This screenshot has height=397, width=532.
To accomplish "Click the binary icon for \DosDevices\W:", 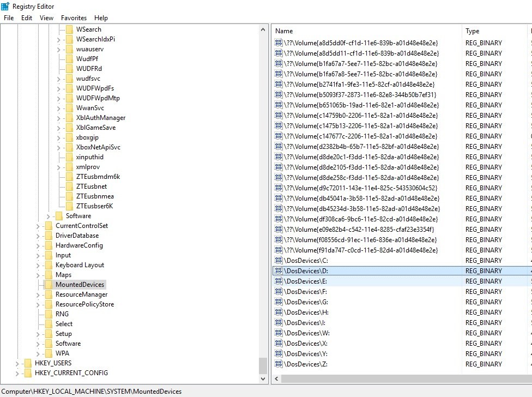I will point(279,333).
